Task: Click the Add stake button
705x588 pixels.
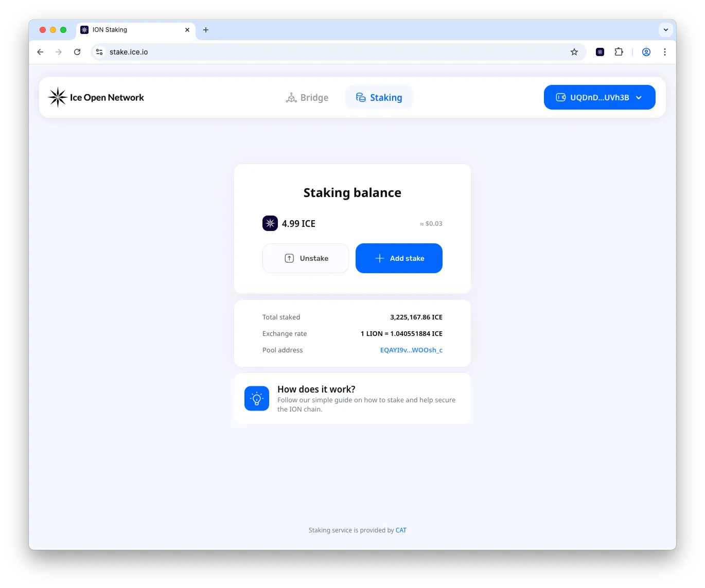Action: click(x=399, y=258)
